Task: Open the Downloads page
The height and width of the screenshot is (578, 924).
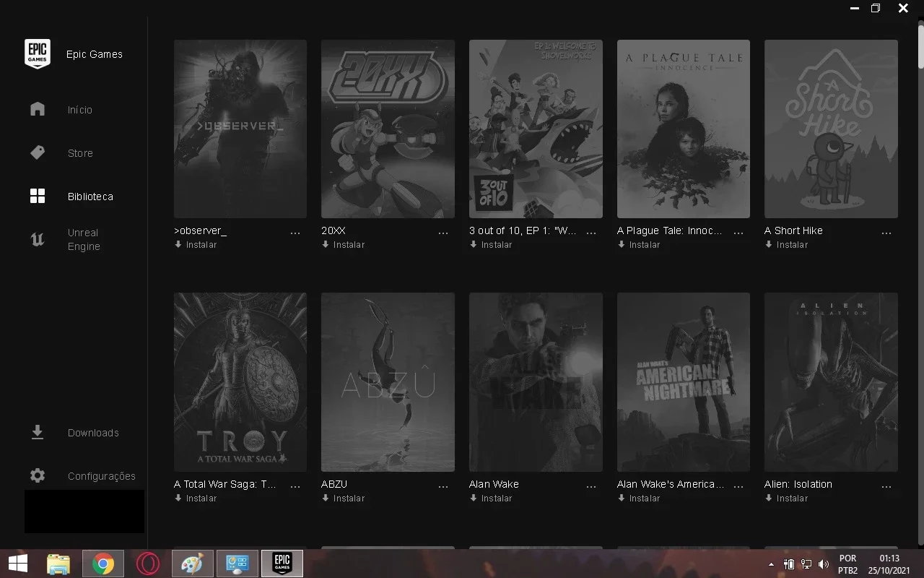Action: click(93, 433)
